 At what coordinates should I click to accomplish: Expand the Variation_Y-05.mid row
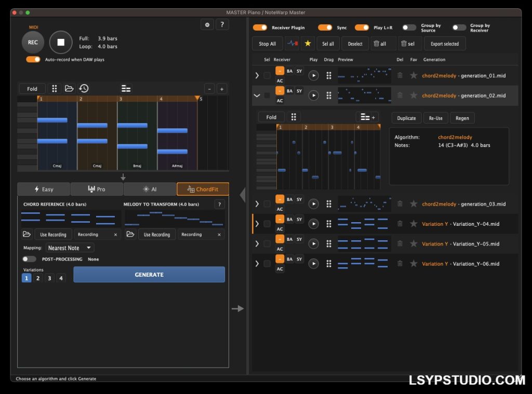tap(257, 244)
